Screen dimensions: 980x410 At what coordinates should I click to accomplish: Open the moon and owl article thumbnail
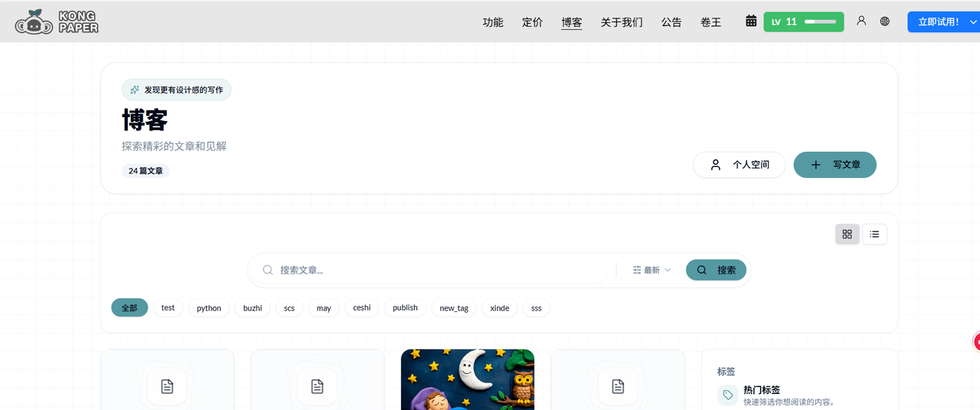click(x=468, y=379)
